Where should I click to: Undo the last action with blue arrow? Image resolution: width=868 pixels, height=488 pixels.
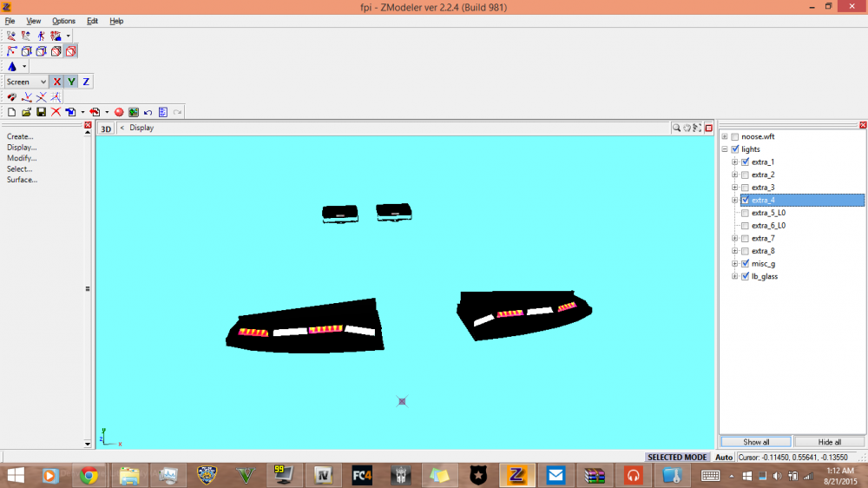[x=148, y=112]
